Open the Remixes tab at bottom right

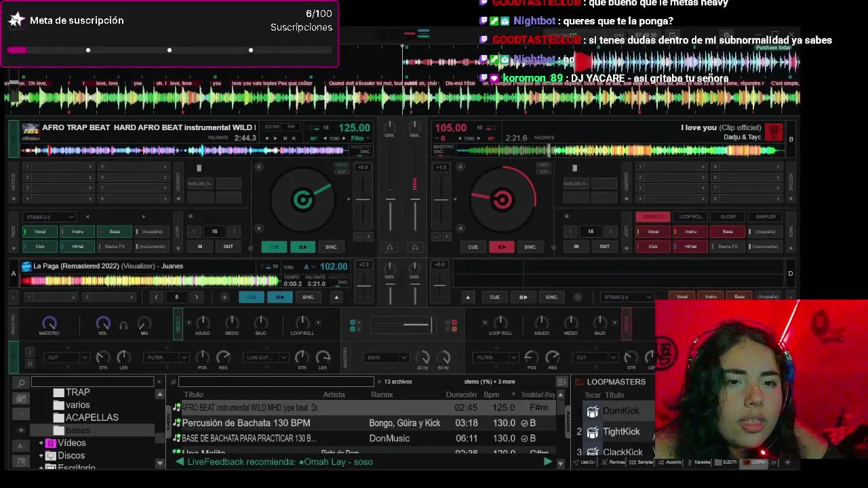(x=614, y=462)
